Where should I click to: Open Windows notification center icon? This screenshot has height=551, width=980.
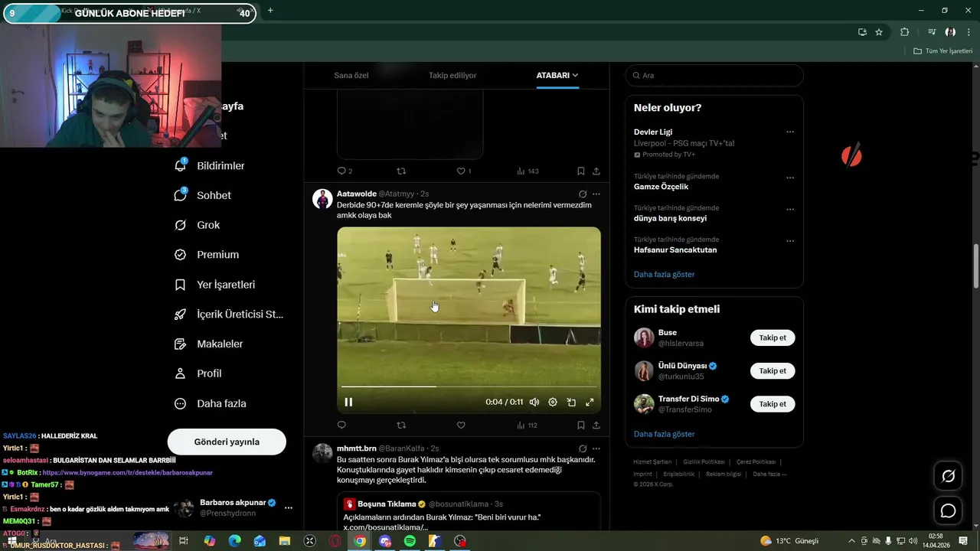[963, 541]
